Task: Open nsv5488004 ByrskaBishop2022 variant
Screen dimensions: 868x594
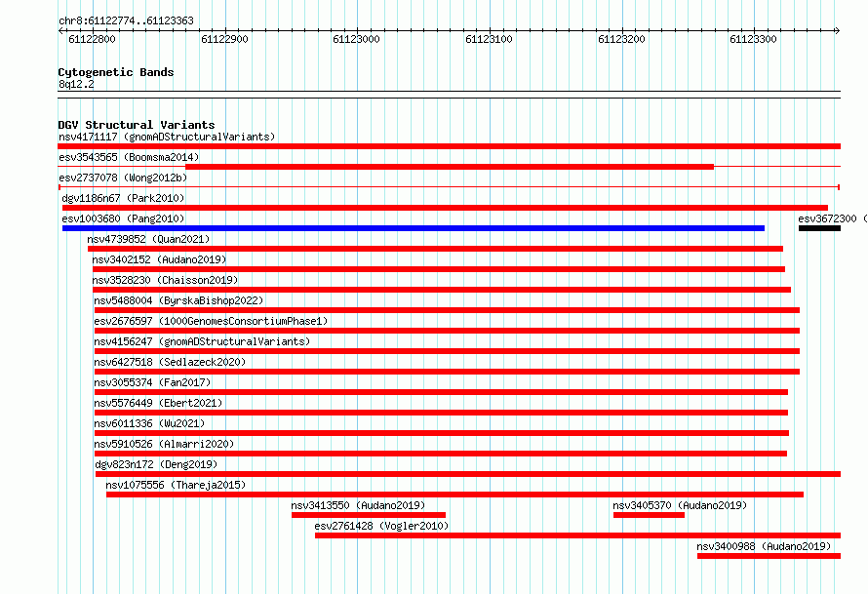Action: (178, 300)
